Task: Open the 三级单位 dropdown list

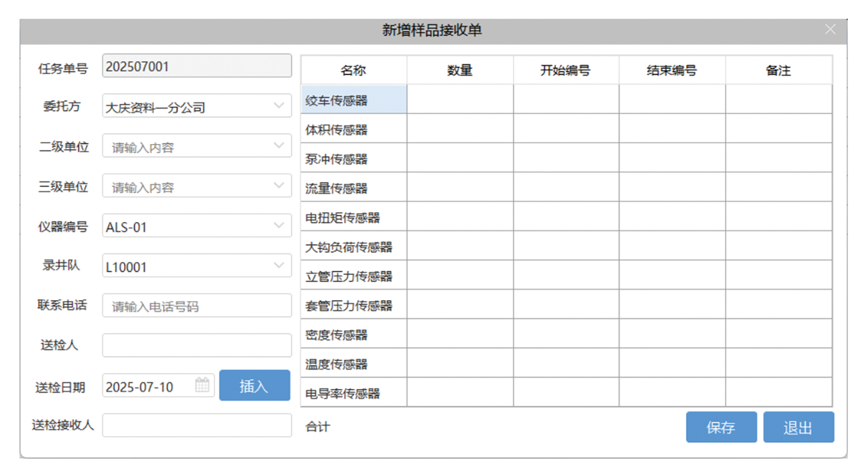Action: tap(279, 186)
